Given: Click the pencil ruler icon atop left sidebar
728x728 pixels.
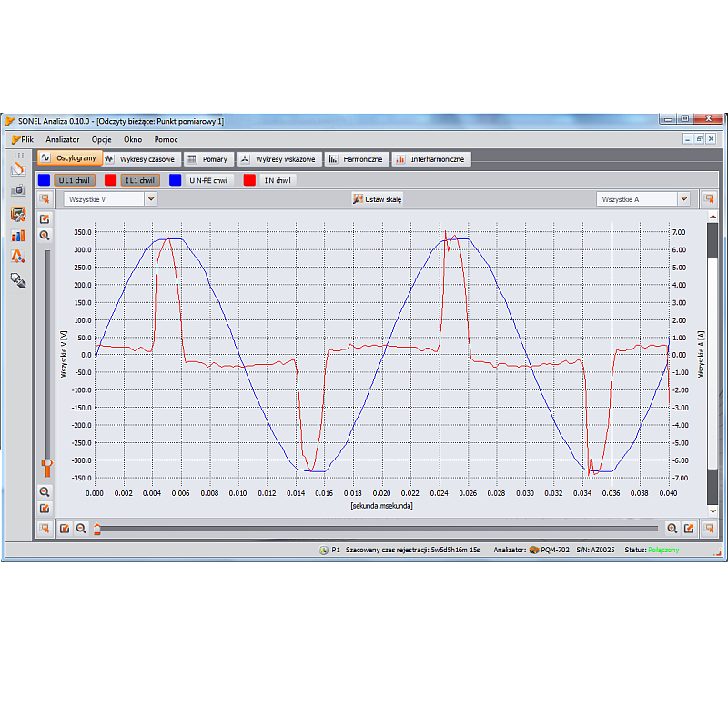Looking at the screenshot, I should (x=18, y=169).
